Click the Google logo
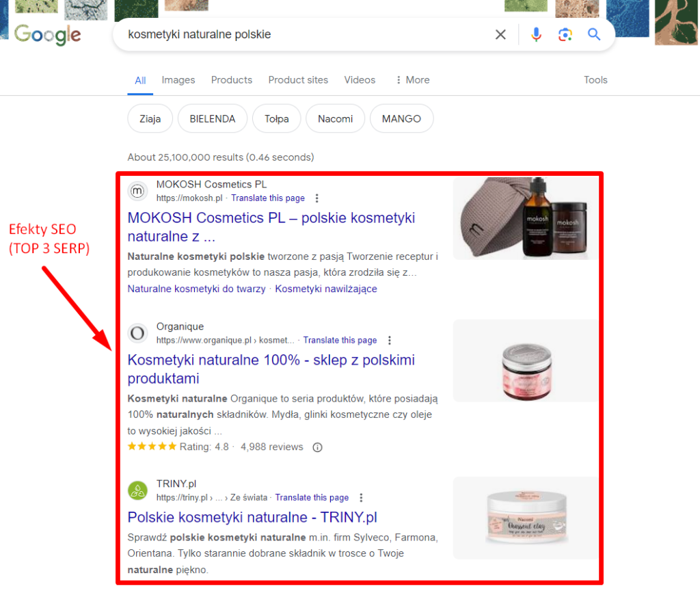The height and width of the screenshot is (591, 700). [47, 36]
